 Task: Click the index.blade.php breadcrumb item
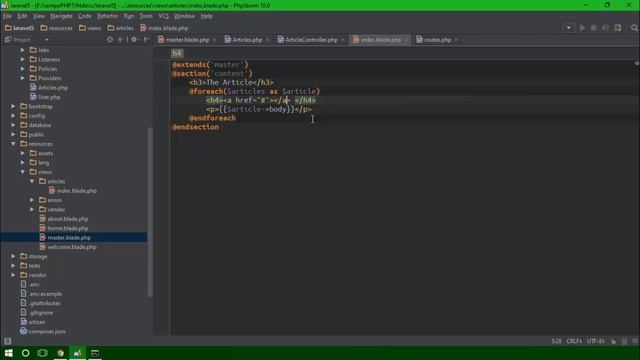tap(164, 28)
